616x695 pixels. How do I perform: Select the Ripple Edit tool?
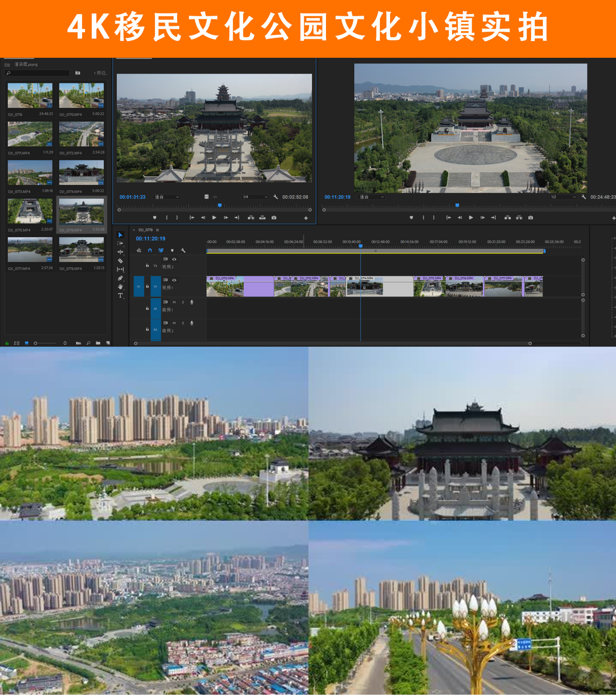(x=120, y=252)
